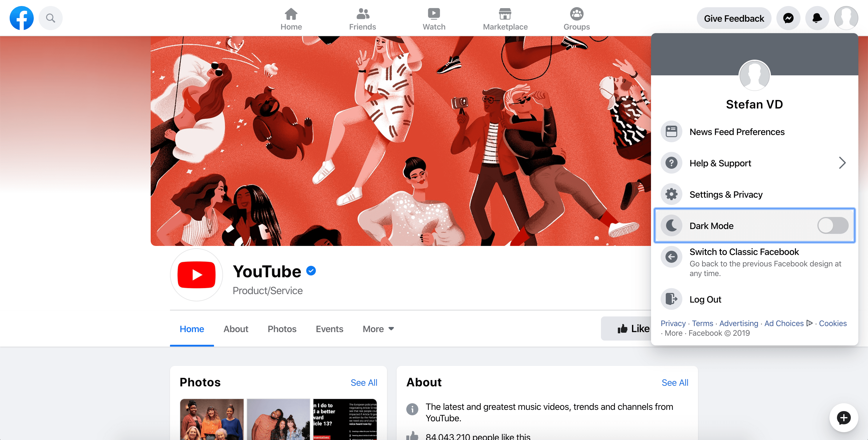Toggle Dark Mode switch on

[833, 225]
